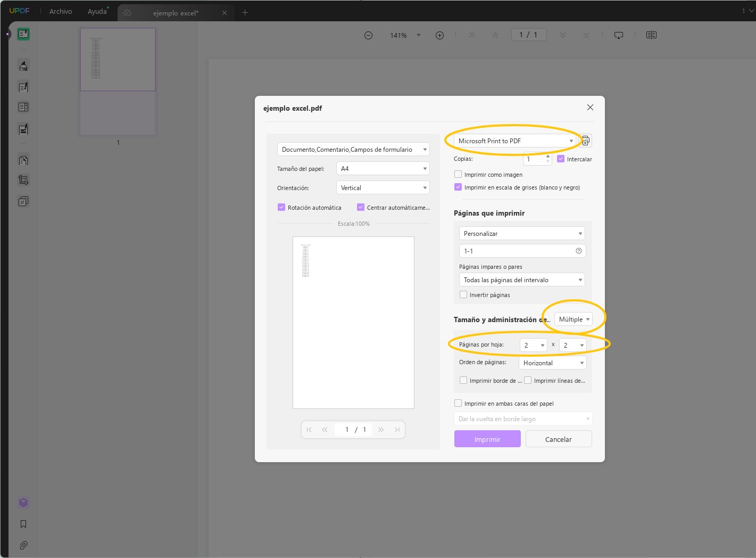Screen dimensions: 756x558
Task: Open the Edit PDF tool
Action: (23, 87)
